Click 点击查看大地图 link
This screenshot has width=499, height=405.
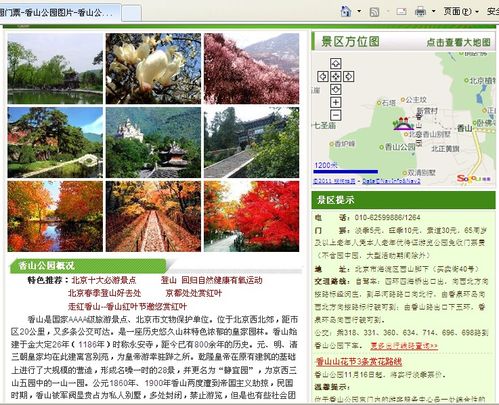(x=458, y=42)
